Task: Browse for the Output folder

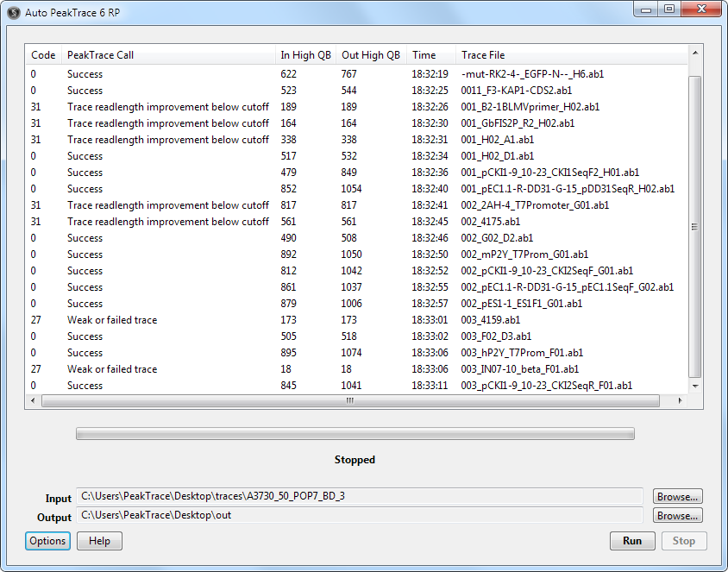Action: click(677, 516)
